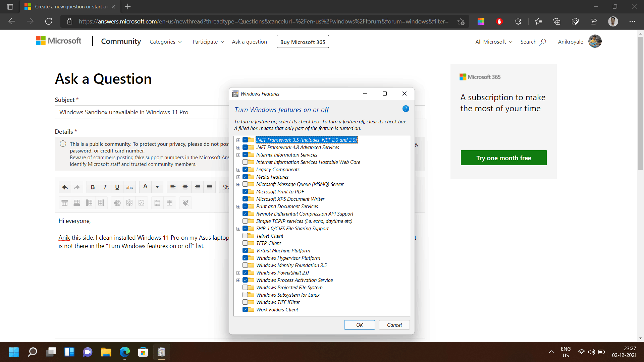Click Cancel in Windows Features dialog
This screenshot has width=644, height=362.
coord(394,325)
